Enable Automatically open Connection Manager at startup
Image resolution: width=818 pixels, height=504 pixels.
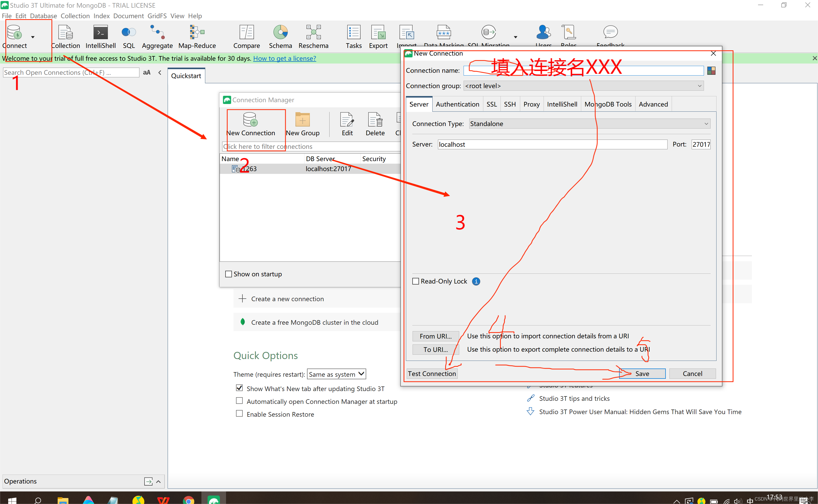pyautogui.click(x=239, y=401)
